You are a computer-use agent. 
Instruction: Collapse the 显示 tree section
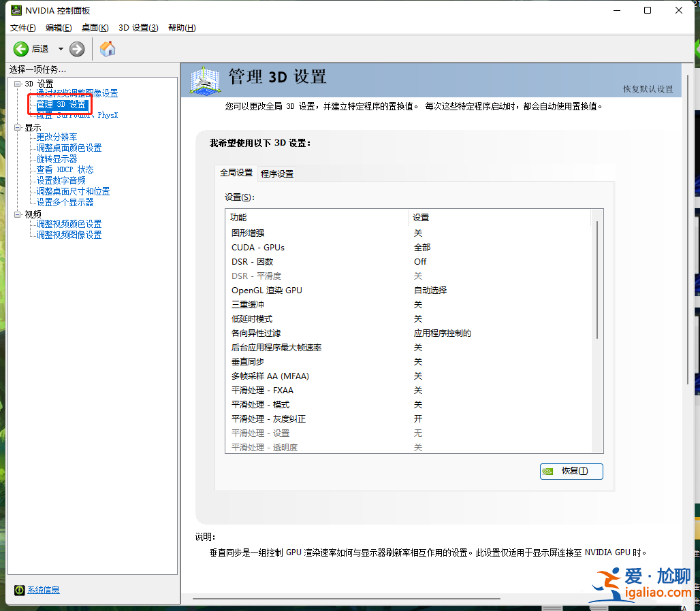click(16, 127)
